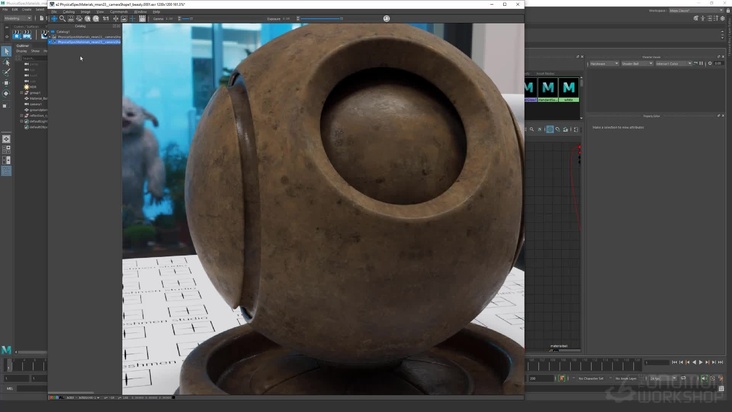Image resolution: width=732 pixels, height=412 pixels.
Task: Select the highlighted render entry in Catalog
Action: 86,42
